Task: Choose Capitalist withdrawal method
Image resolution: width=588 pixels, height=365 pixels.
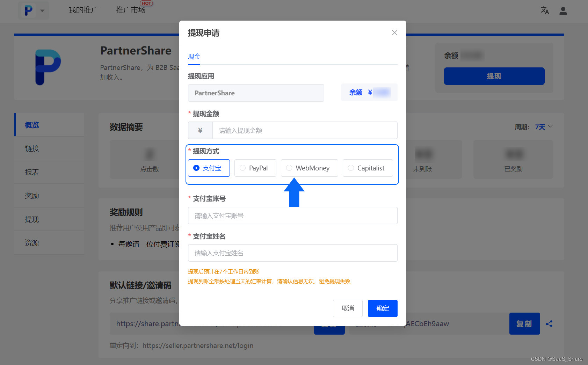Action: [x=368, y=168]
